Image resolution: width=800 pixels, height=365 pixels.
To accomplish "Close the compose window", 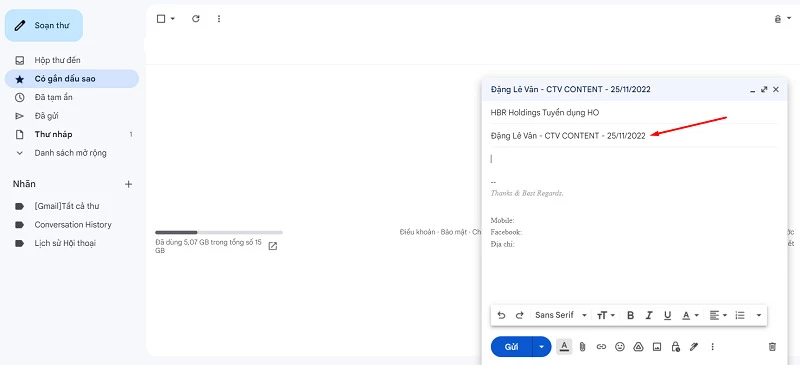I will click(x=776, y=89).
